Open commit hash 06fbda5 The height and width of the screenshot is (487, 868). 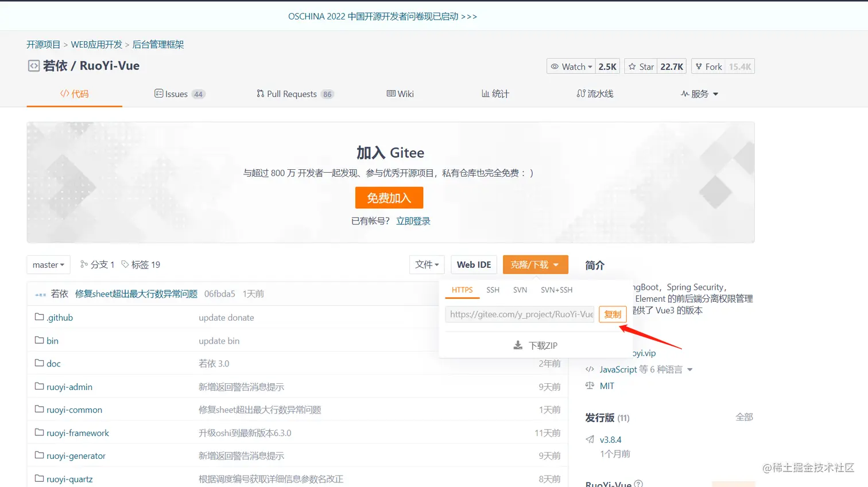click(x=220, y=294)
